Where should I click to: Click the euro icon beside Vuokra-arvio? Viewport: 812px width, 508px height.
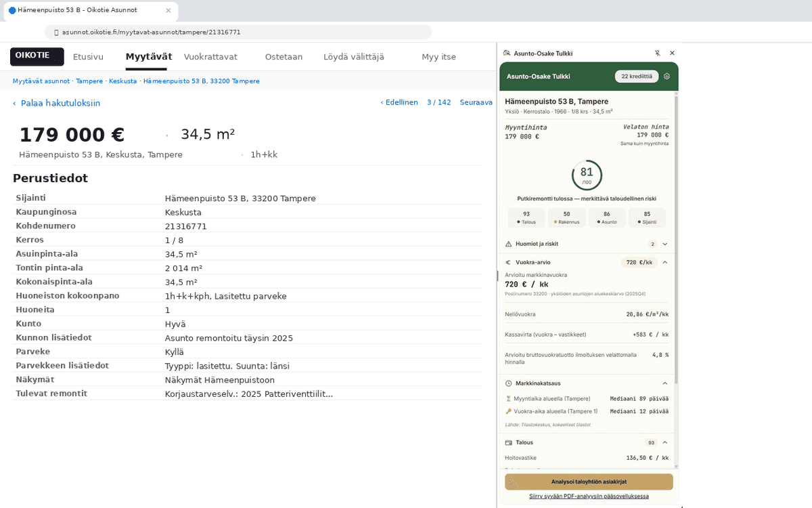pyautogui.click(x=509, y=262)
